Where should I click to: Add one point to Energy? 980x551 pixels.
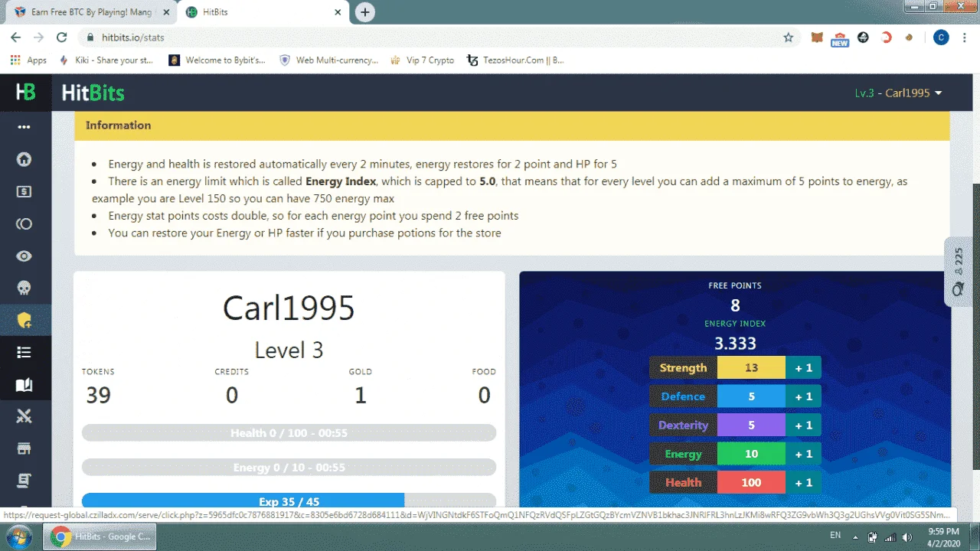click(803, 454)
